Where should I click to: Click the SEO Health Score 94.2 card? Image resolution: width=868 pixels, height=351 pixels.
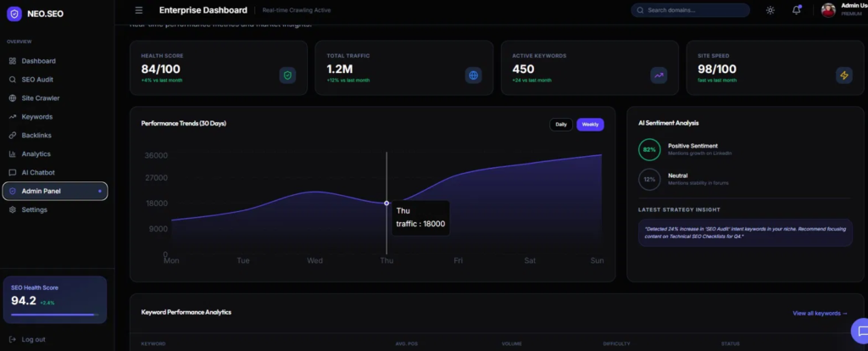pos(55,299)
